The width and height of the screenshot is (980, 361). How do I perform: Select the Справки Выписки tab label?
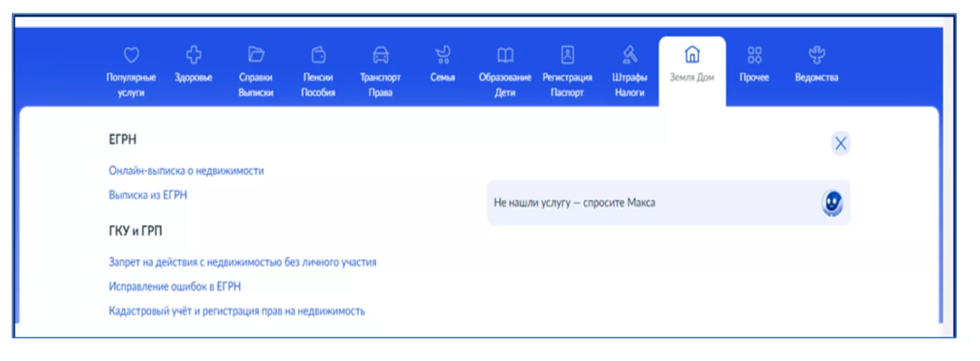click(x=255, y=85)
